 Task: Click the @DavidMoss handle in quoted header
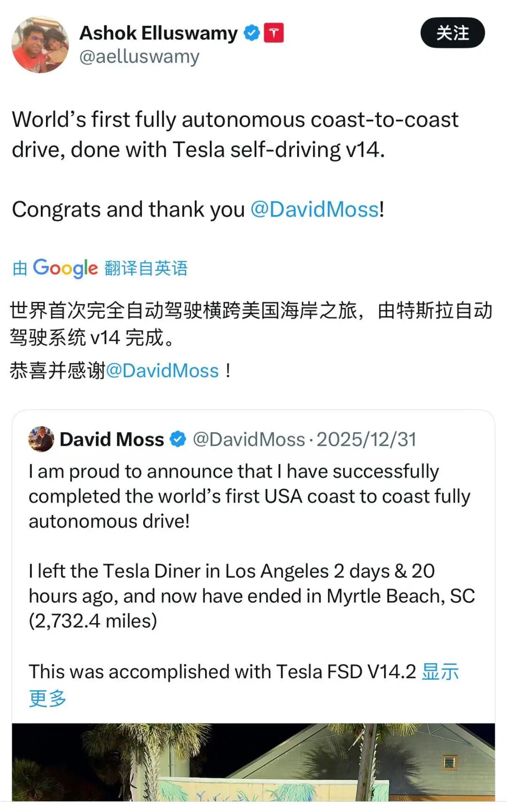click(249, 440)
